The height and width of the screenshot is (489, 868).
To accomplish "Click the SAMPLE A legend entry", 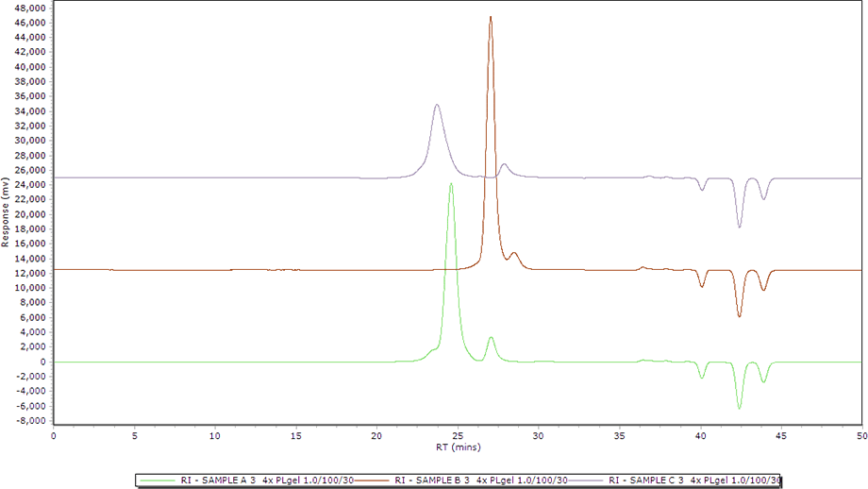I will (267, 480).
